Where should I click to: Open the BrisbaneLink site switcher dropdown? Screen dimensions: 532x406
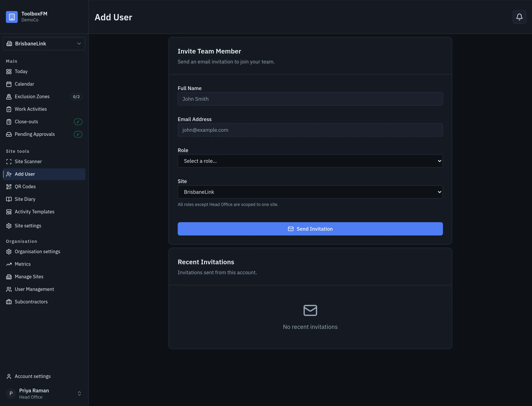point(44,44)
